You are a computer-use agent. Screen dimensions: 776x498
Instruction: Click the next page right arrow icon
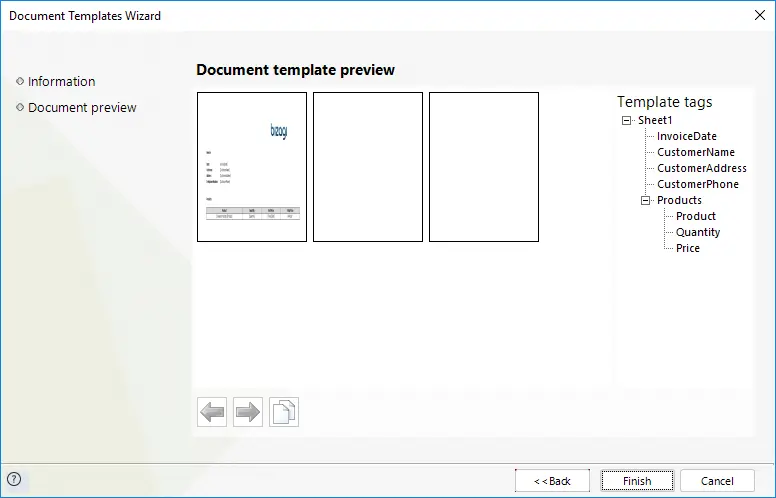click(x=248, y=412)
